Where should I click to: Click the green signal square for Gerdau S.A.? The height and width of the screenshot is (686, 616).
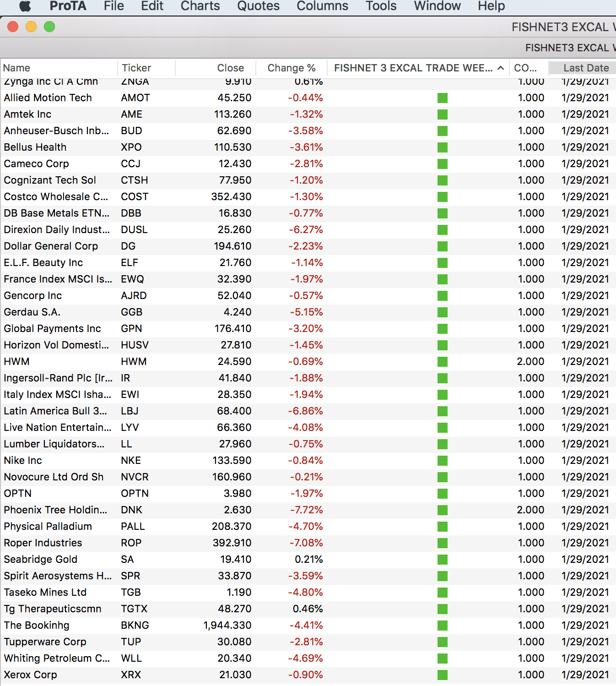click(x=443, y=312)
